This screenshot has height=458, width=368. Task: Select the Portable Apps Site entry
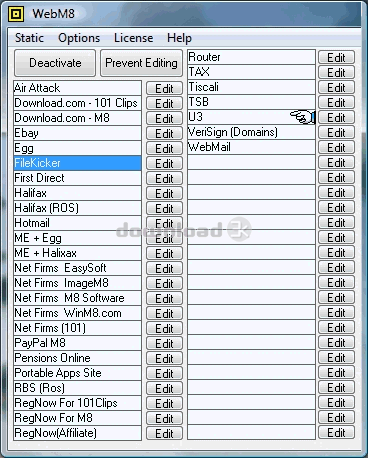77,373
